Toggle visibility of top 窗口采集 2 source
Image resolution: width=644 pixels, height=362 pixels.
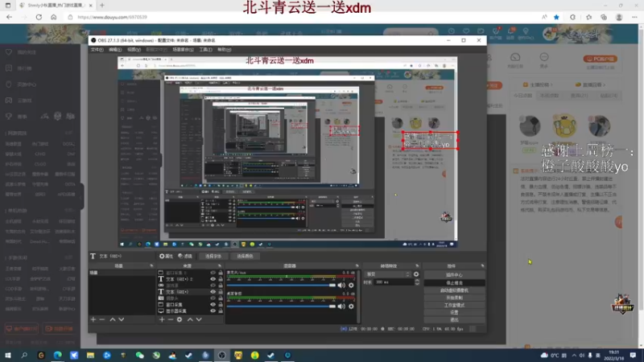click(213, 273)
